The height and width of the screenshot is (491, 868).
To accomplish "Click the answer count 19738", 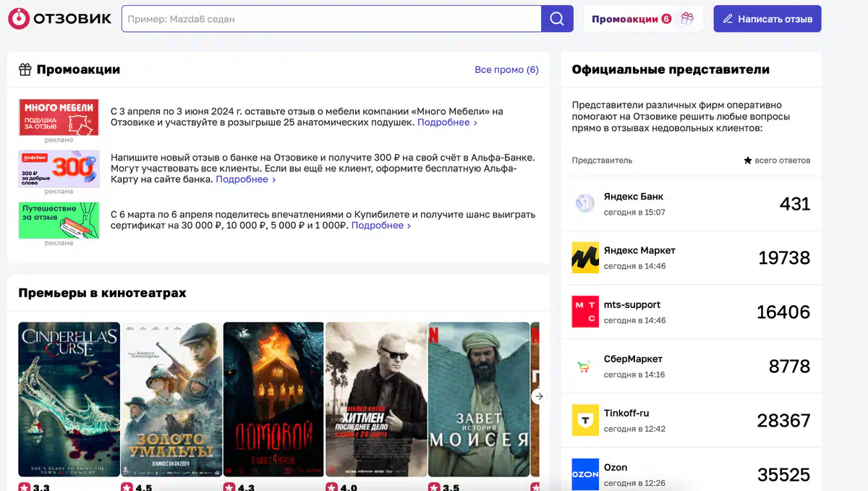I will click(784, 258).
